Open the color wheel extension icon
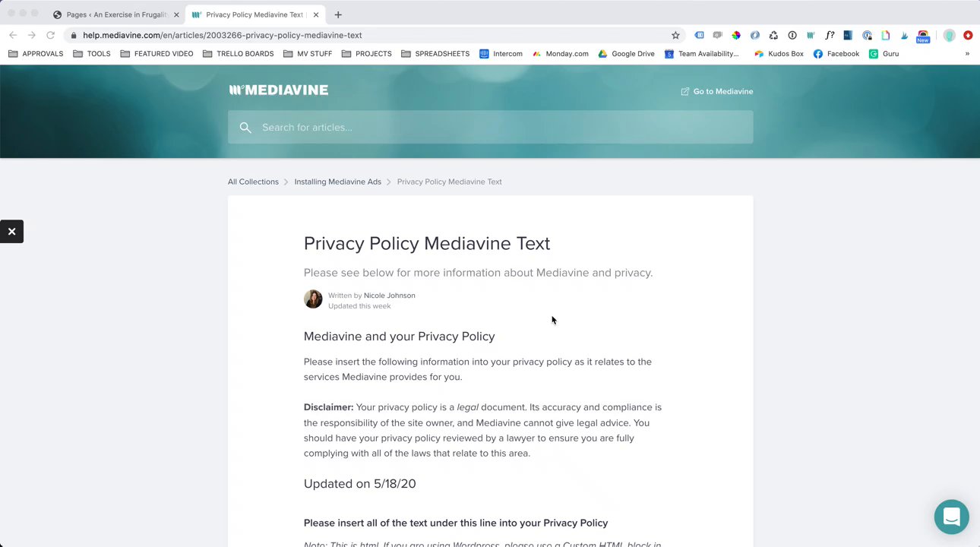 tap(736, 35)
